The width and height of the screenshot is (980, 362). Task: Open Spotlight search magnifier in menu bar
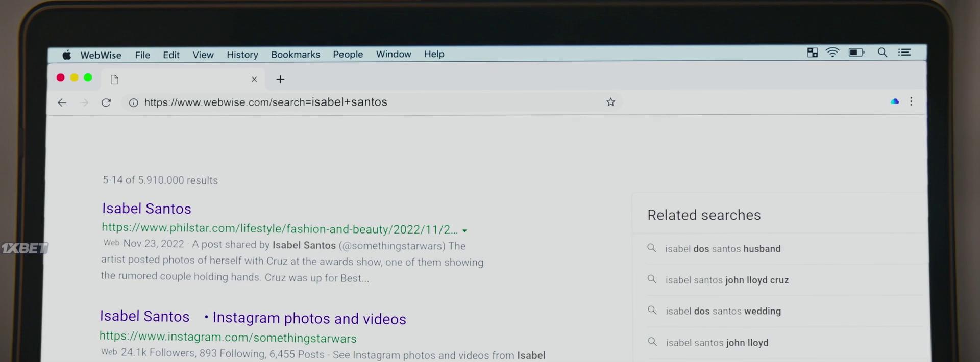click(882, 53)
